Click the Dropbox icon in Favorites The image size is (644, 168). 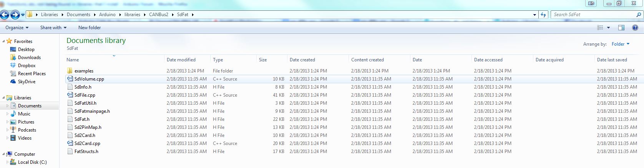point(13,66)
